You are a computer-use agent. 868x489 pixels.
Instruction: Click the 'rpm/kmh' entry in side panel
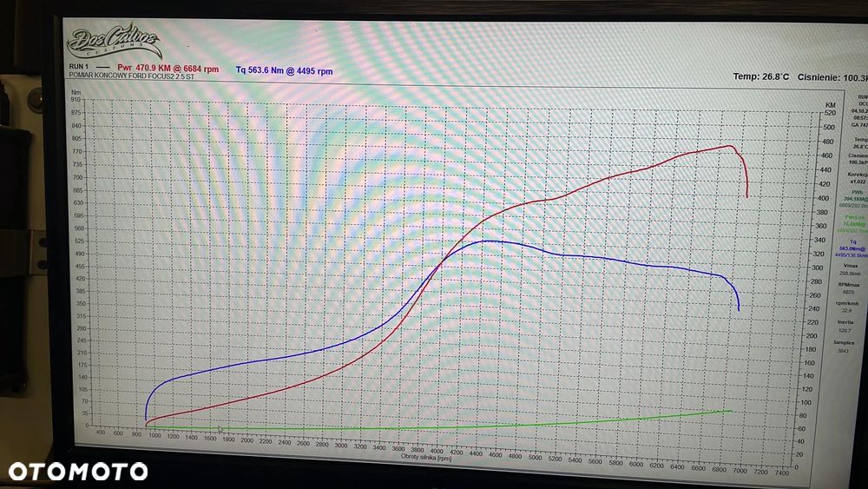(x=847, y=303)
